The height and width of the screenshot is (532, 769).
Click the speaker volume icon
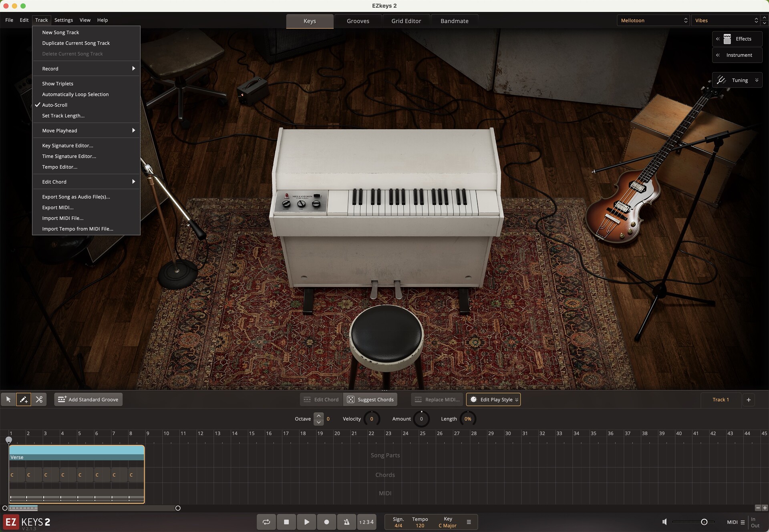click(x=664, y=522)
